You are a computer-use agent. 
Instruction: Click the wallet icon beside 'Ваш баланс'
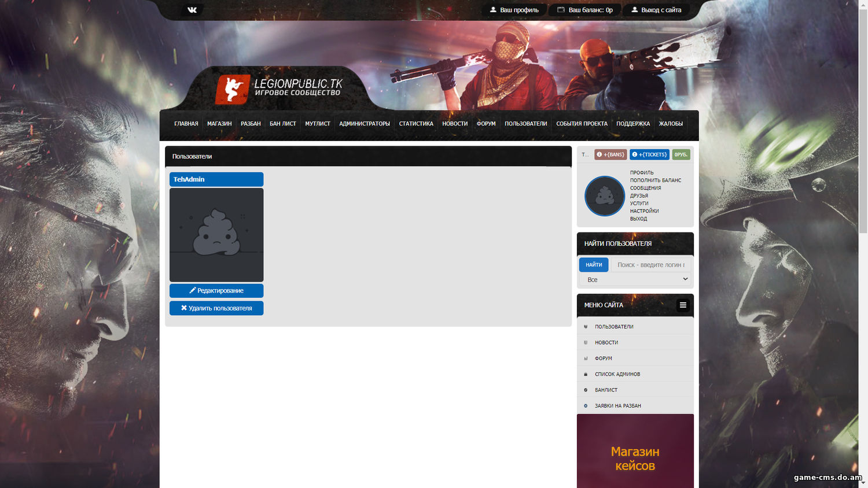(561, 10)
